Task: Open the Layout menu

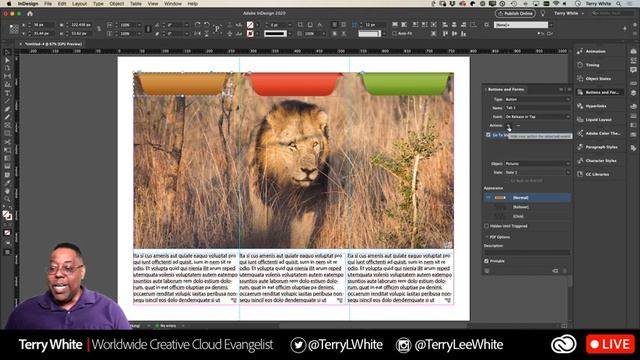Action: click(x=79, y=3)
